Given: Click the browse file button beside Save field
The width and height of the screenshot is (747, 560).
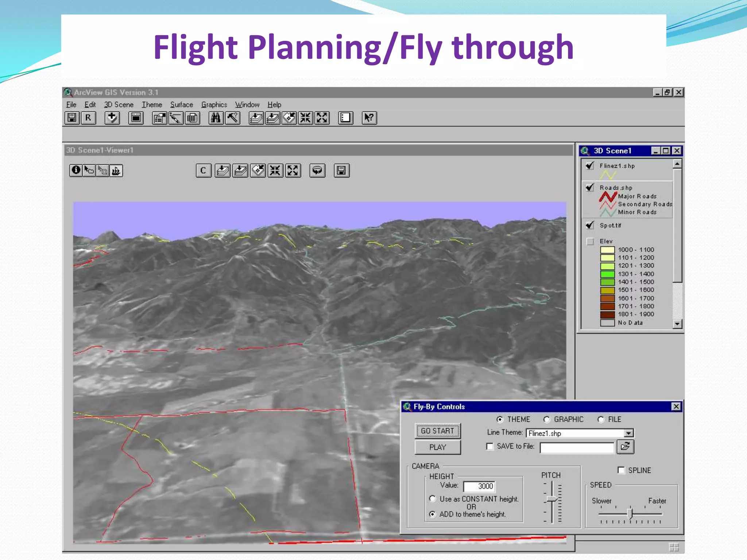Looking at the screenshot, I should pos(625,447).
